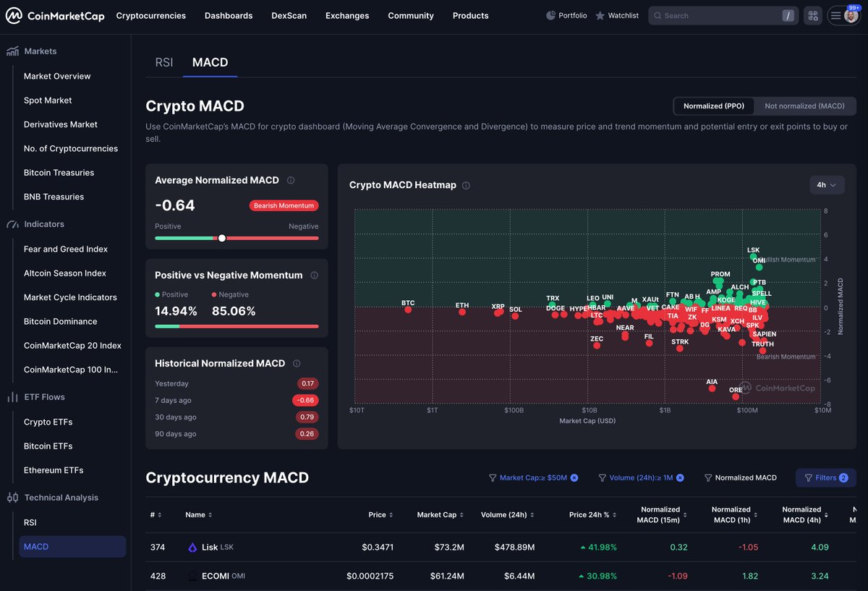Open Cryptocurrencies top menu
The height and width of the screenshot is (591, 868).
150,15
